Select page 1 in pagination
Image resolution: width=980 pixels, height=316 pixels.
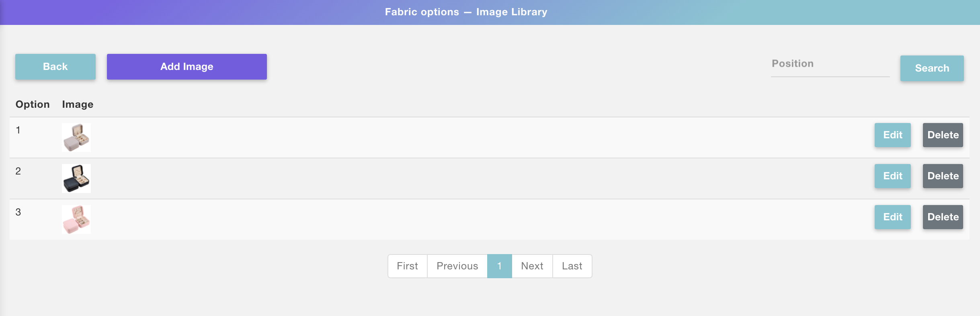tap(499, 266)
